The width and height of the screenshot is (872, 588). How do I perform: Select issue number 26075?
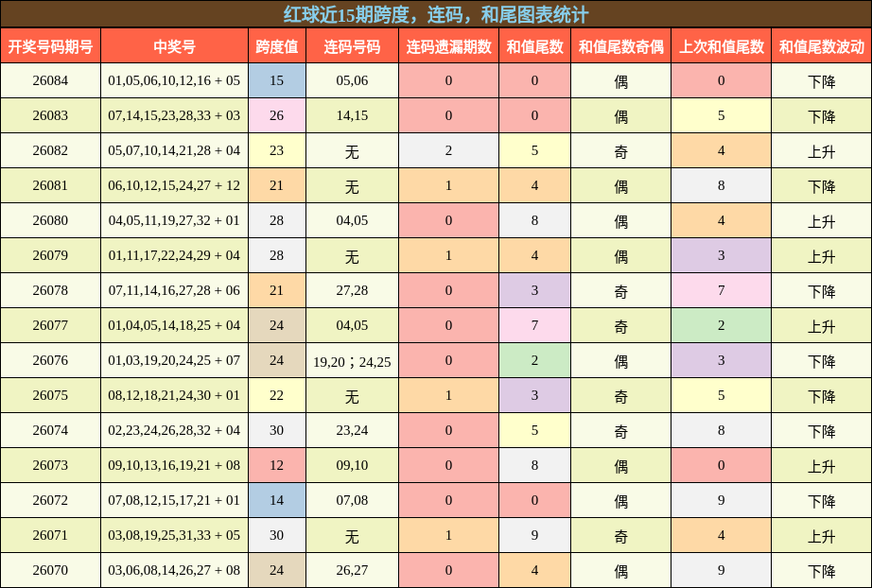[50, 396]
